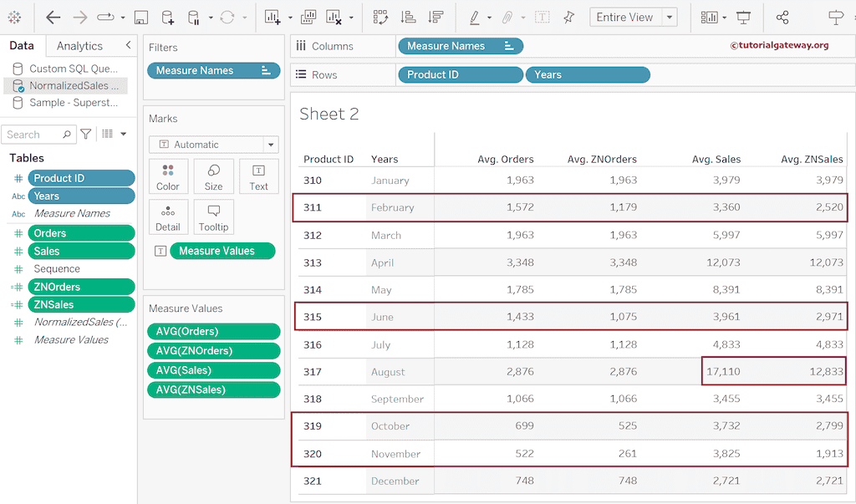Click the Tooltip button in Marks card
The width and height of the screenshot is (856, 504).
(213, 218)
